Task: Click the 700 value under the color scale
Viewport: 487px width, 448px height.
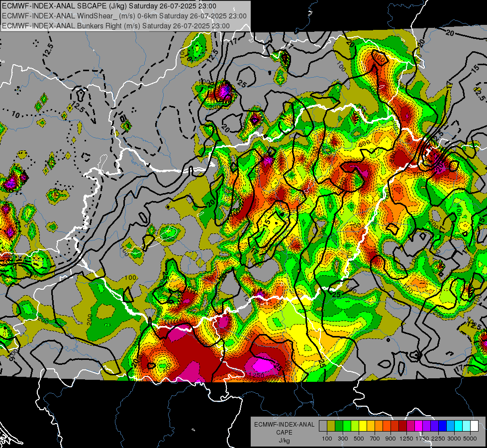Action: pos(375,439)
